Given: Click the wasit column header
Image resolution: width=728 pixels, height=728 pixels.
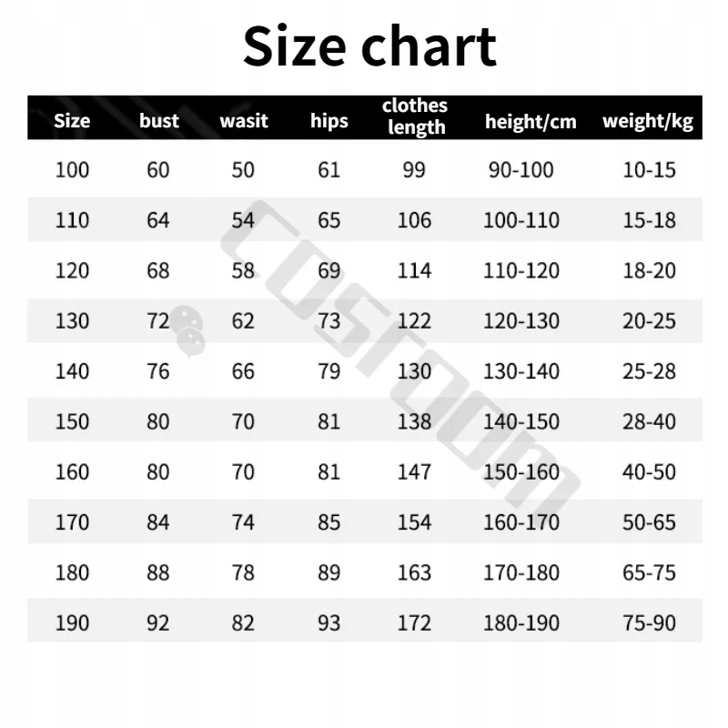Looking at the screenshot, I should click(x=244, y=121).
